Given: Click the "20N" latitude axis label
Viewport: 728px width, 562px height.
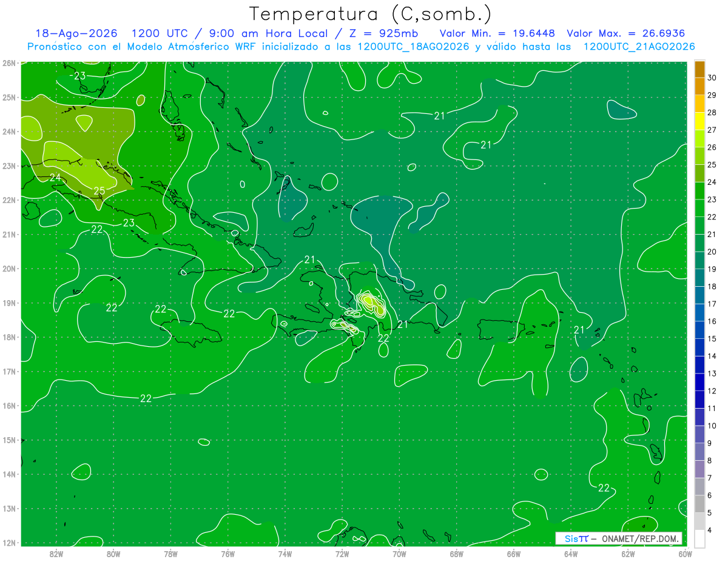Looking at the screenshot, I should 8,269.
